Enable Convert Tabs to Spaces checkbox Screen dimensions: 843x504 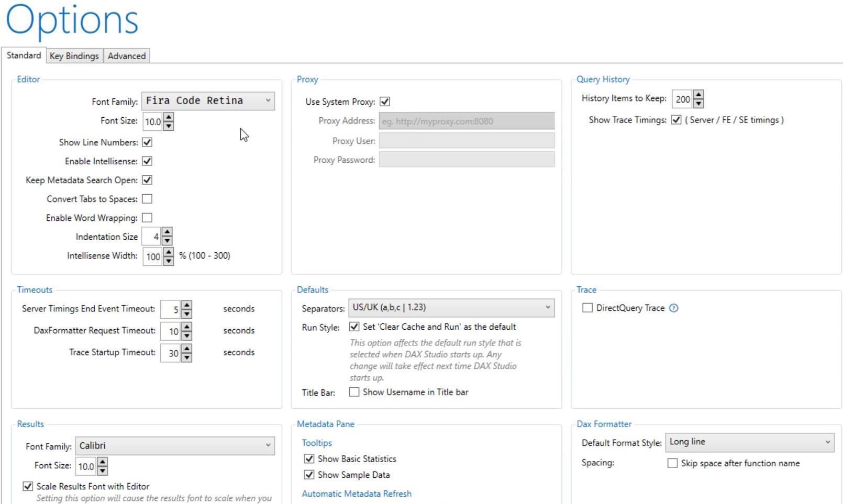(147, 199)
